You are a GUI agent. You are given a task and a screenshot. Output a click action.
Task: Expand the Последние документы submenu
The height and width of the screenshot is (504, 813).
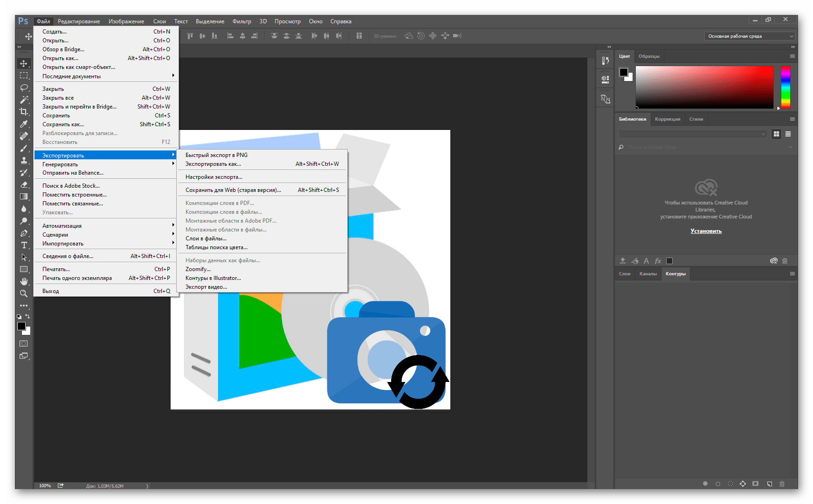106,76
